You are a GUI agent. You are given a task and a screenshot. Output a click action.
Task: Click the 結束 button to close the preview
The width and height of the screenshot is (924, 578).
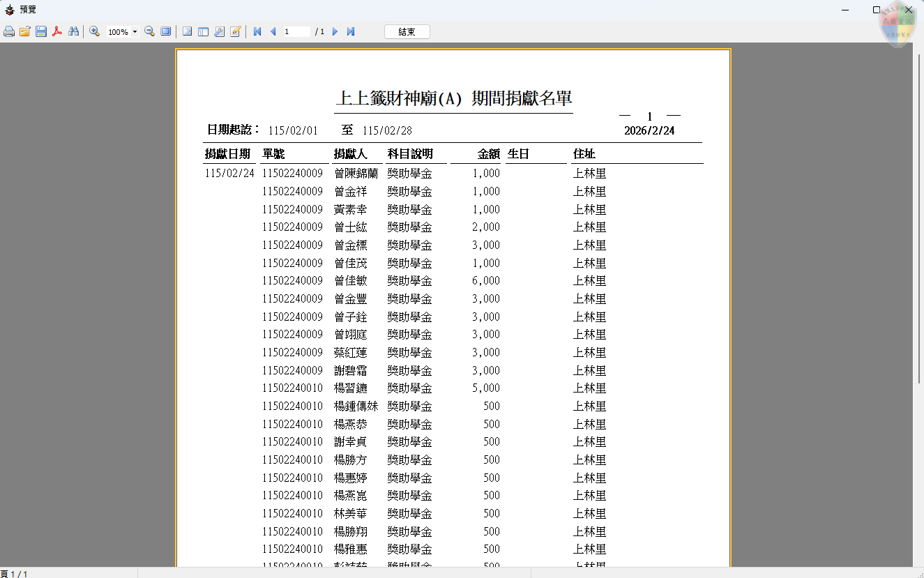(407, 32)
